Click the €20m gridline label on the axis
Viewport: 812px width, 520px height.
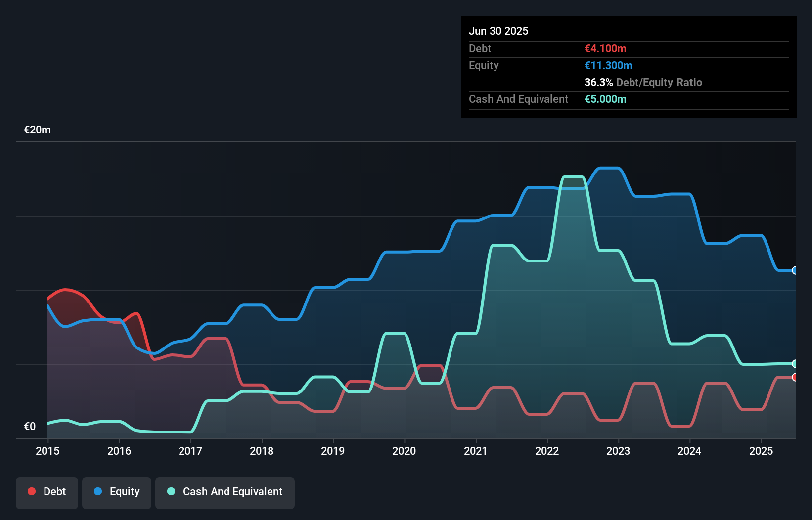(36, 129)
